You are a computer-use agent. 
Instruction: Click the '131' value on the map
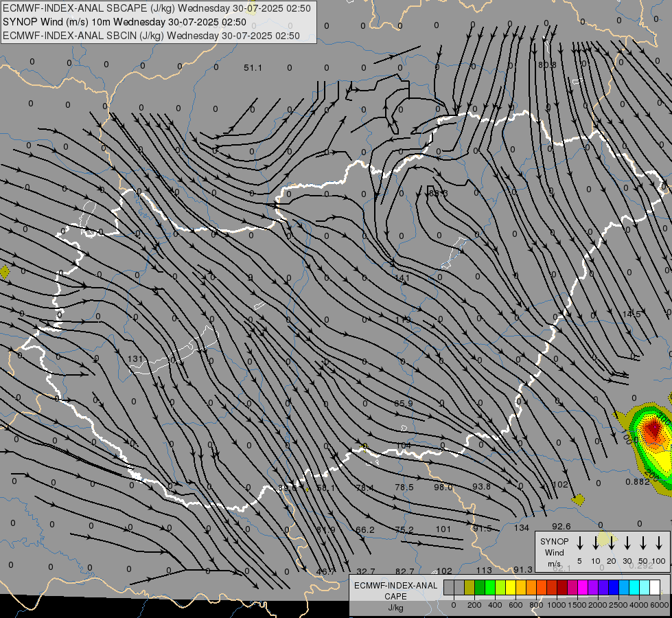135,358
